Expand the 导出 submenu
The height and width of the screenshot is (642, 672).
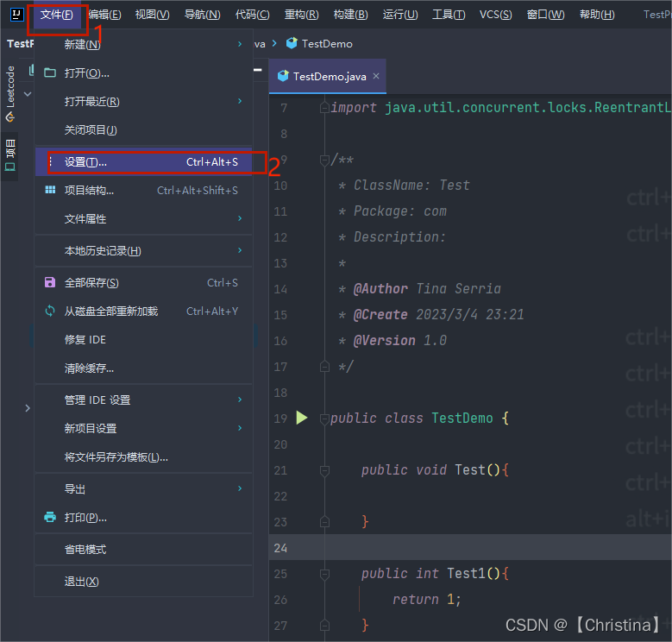point(240,488)
